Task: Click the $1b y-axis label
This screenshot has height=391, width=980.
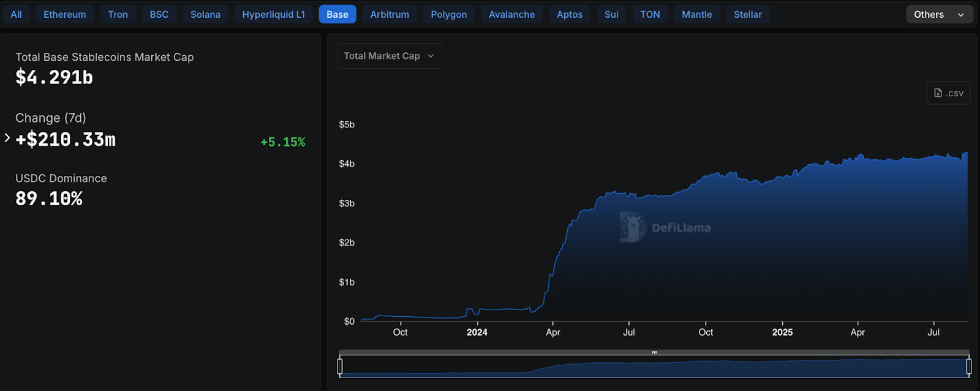Action: tap(347, 282)
